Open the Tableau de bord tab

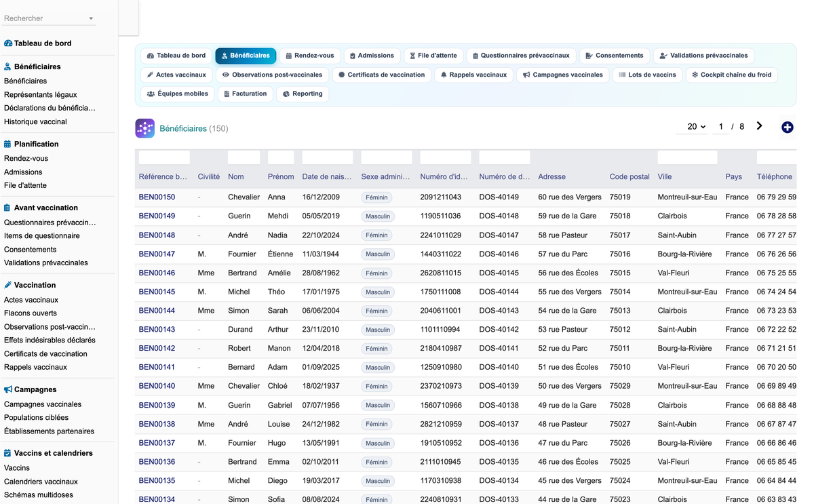176,56
